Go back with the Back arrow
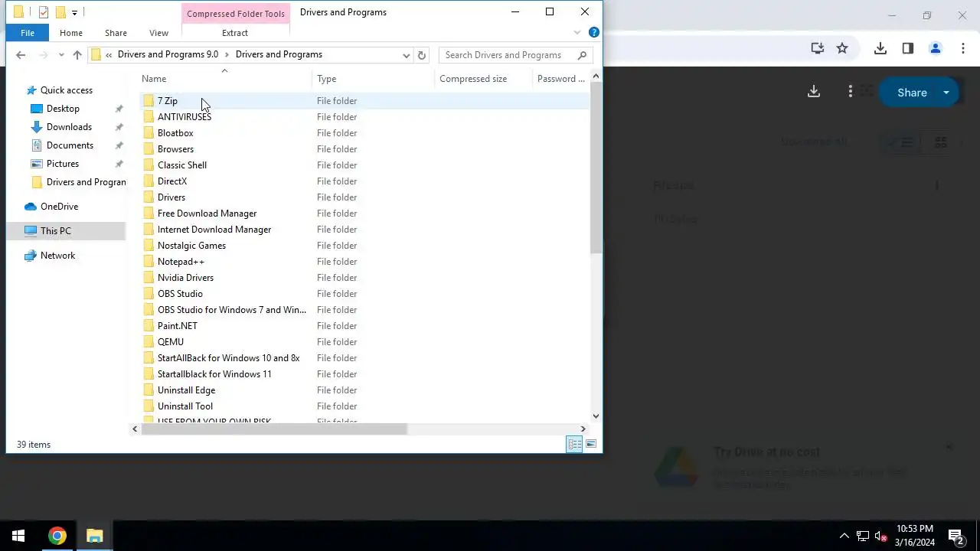This screenshot has height=551, width=980. (x=21, y=55)
